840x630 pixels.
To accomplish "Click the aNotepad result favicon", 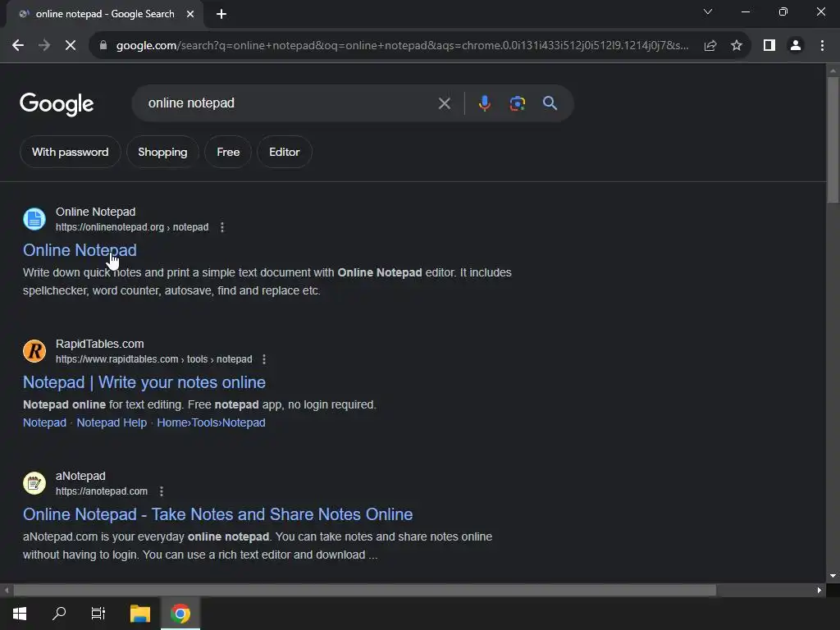I will (x=34, y=483).
